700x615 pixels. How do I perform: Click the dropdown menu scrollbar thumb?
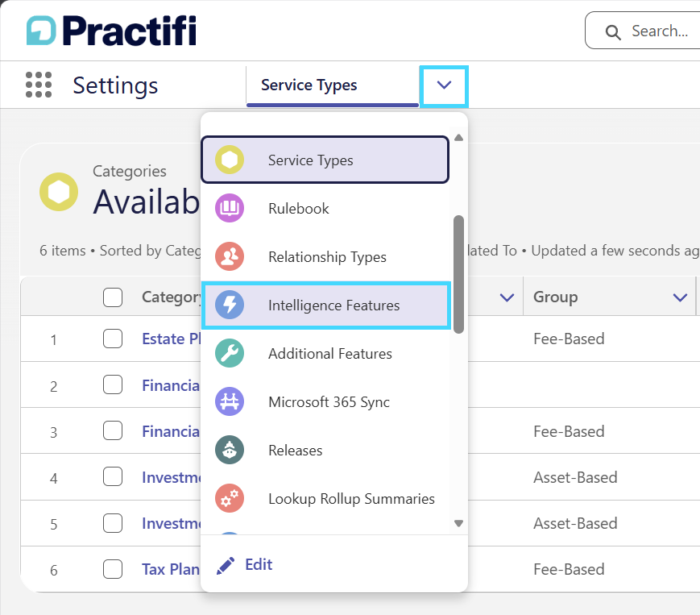(x=458, y=274)
